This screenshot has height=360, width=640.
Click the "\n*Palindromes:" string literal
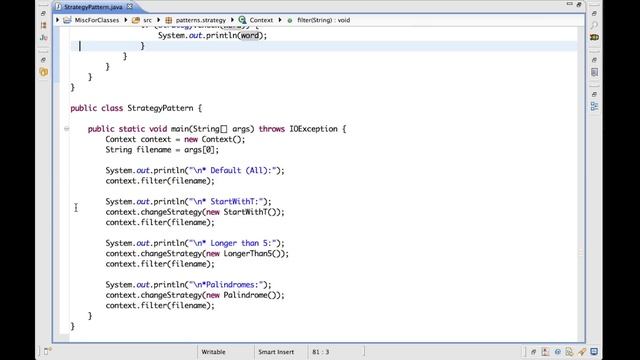coord(226,285)
